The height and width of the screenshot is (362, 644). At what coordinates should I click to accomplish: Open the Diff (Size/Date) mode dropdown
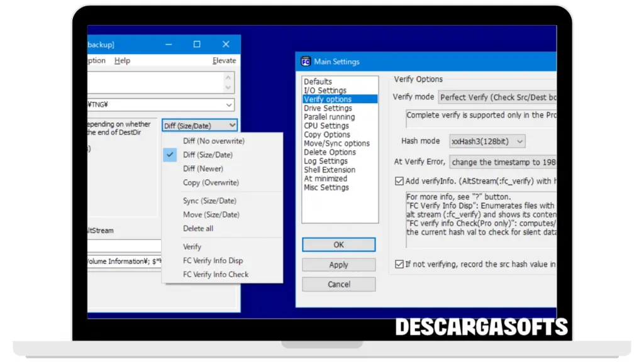[199, 126]
